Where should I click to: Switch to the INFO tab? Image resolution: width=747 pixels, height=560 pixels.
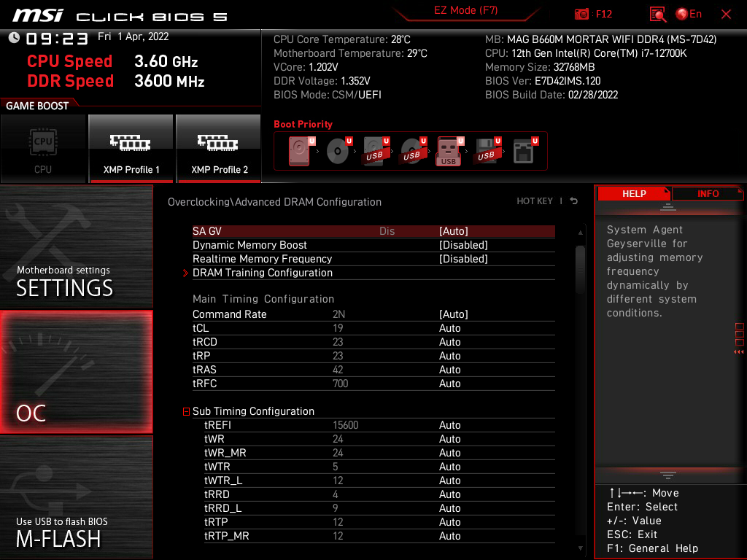coord(708,194)
